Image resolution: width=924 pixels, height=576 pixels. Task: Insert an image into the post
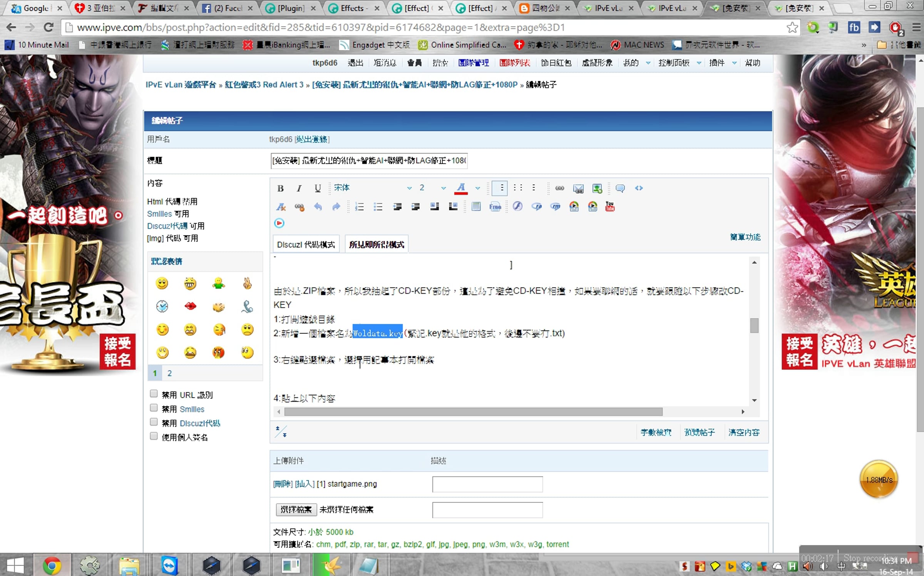coord(597,188)
